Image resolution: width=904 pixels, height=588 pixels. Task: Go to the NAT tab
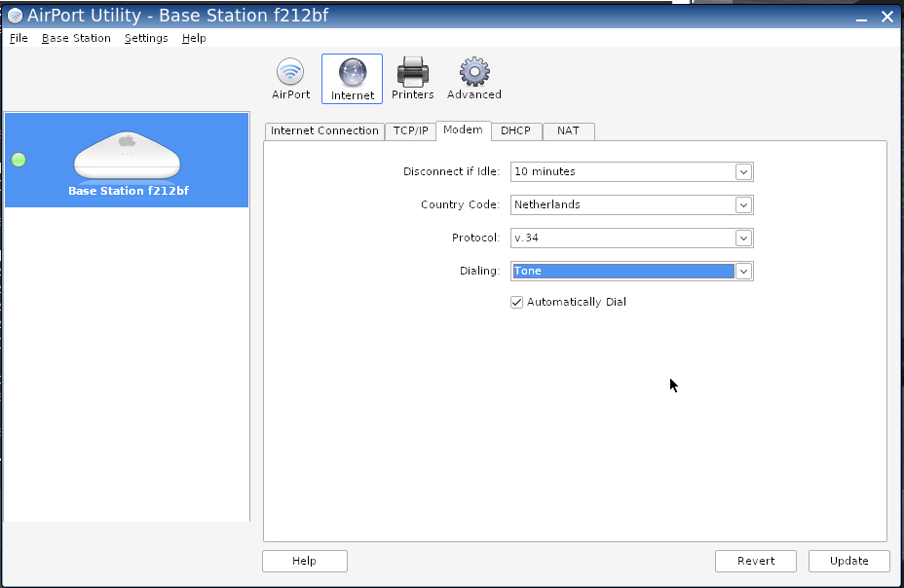(568, 131)
